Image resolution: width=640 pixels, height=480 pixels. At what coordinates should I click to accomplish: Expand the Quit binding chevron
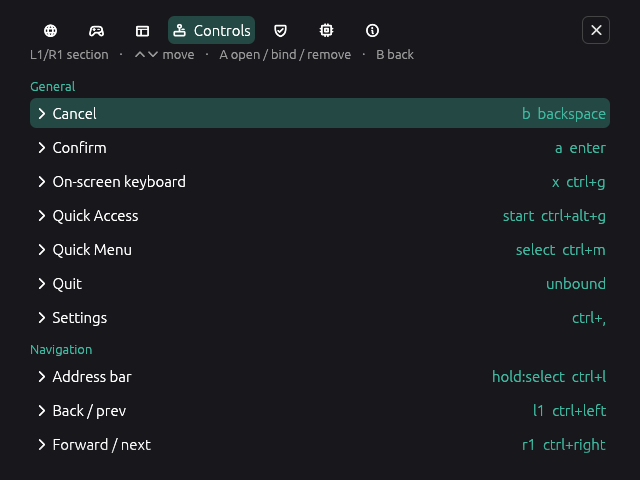[42, 284]
